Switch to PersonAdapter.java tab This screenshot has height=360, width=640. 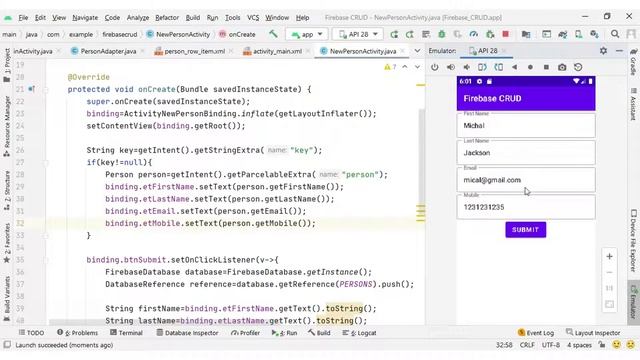pyautogui.click(x=108, y=51)
